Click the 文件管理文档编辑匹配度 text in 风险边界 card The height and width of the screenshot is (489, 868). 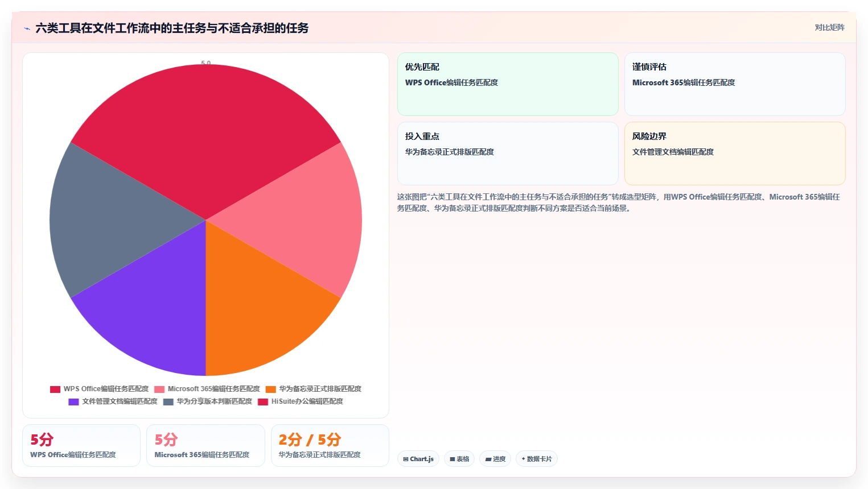point(673,152)
